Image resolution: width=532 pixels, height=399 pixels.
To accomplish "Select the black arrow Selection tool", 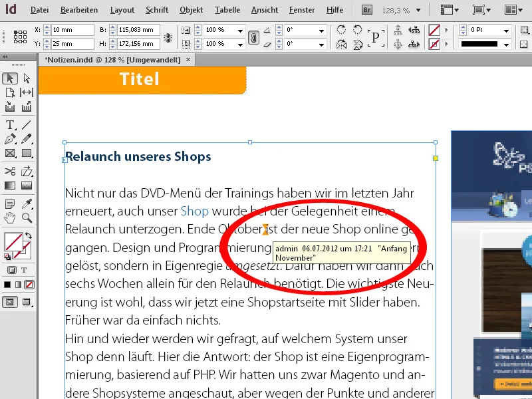I will tap(10, 78).
